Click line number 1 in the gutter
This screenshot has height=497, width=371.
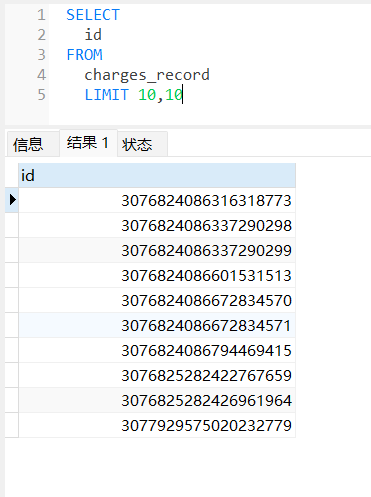point(41,15)
